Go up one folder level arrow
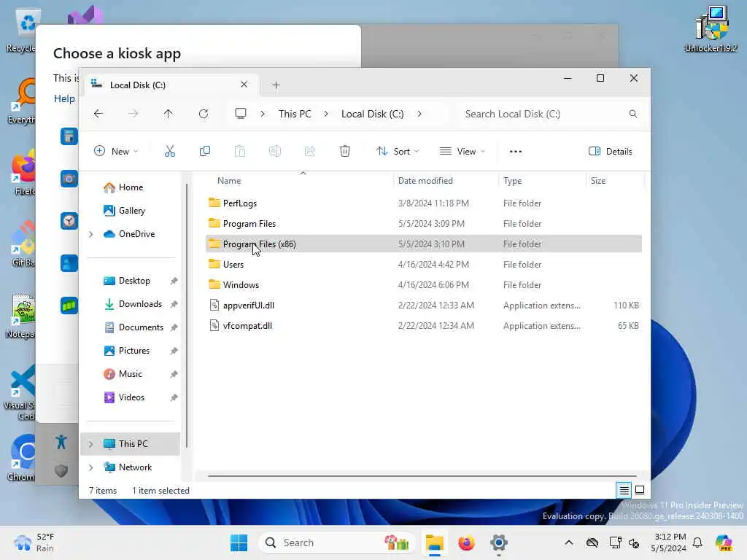Viewport: 747px width, 560px height. click(x=169, y=114)
